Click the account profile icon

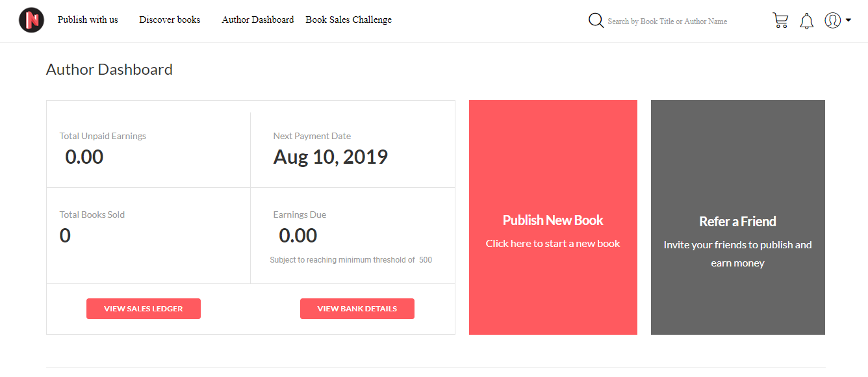[832, 20]
